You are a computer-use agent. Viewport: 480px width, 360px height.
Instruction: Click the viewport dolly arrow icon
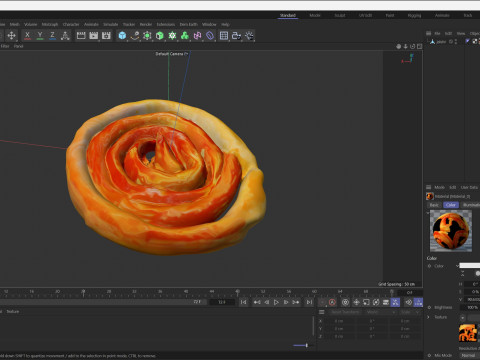click(406, 46)
